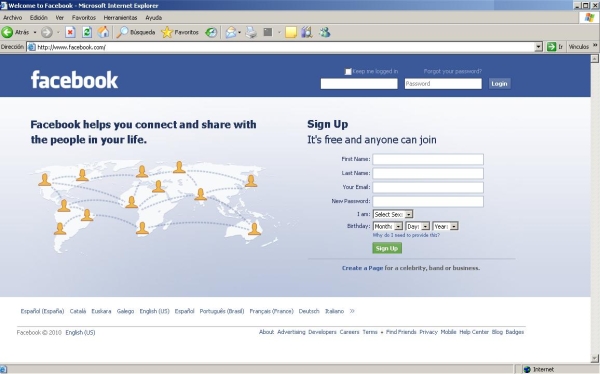Click the header Password field
Image resolution: width=600 pixels, height=374 pixels.
coord(443,84)
